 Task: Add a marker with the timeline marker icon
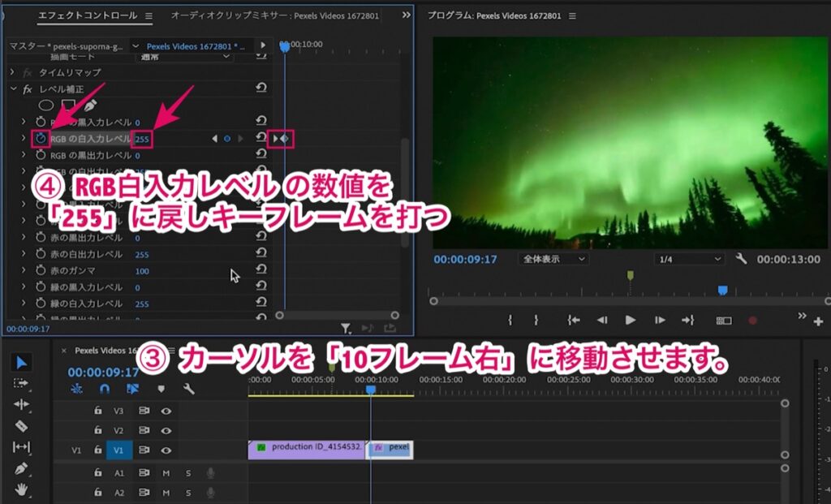pos(161,389)
